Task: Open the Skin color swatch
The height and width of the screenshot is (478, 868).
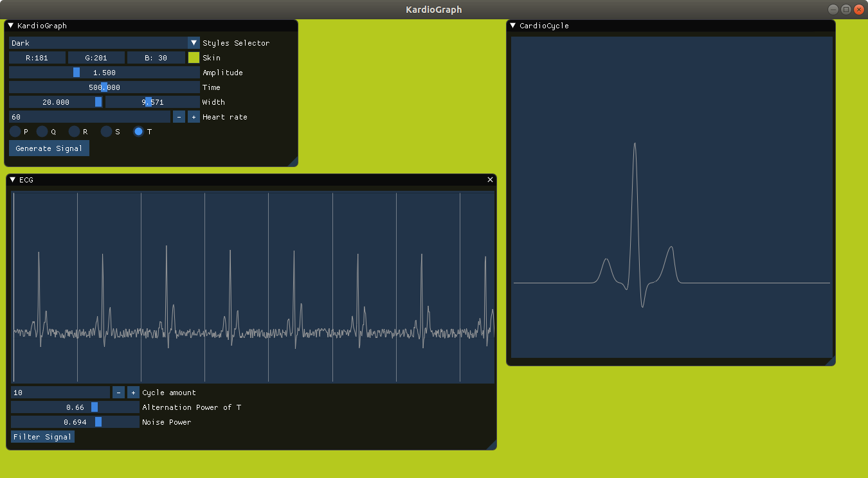Action: point(193,57)
